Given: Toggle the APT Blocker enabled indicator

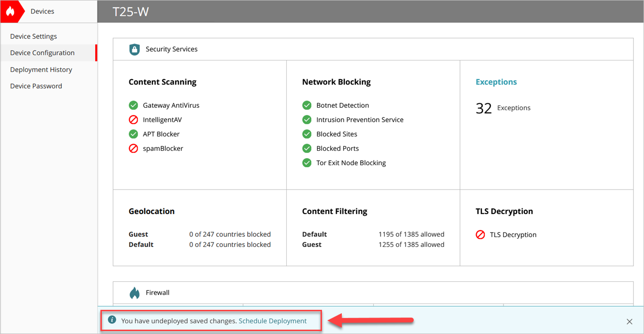Looking at the screenshot, I should coord(133,134).
